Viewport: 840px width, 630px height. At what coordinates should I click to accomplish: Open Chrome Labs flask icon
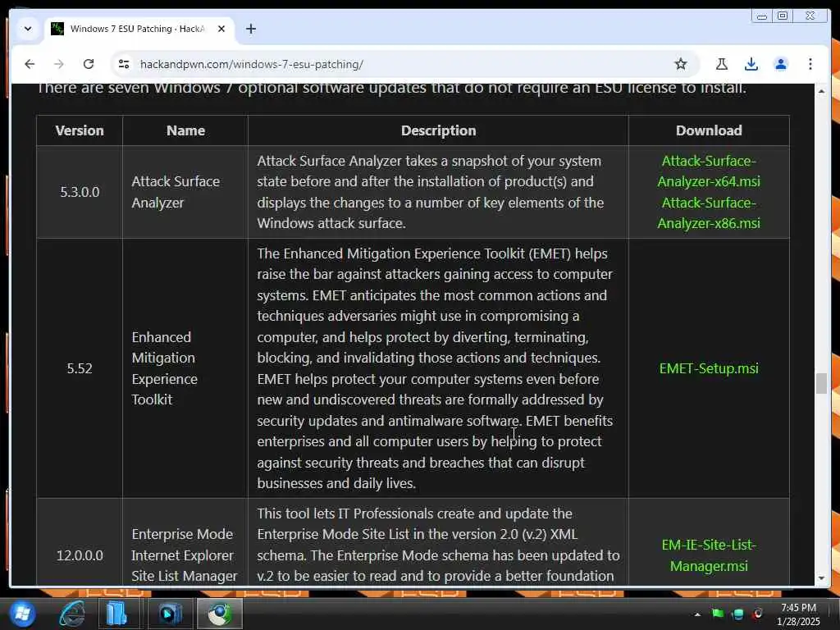722,64
